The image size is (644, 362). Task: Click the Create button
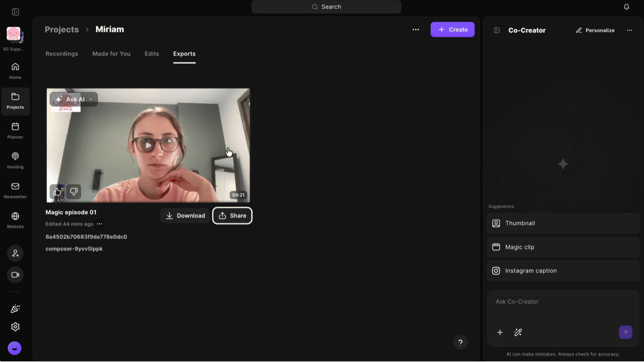tap(452, 29)
